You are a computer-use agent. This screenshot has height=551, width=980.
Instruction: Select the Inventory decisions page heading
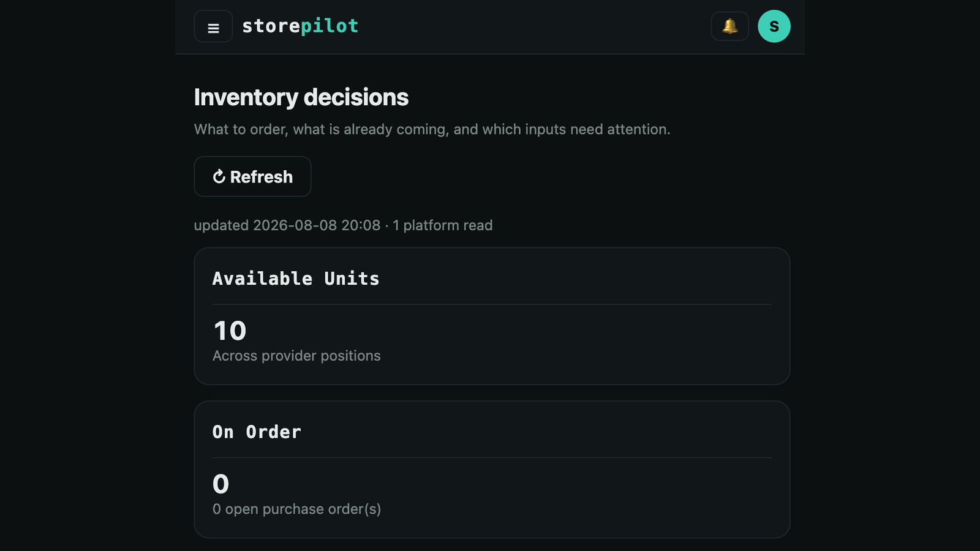click(301, 97)
